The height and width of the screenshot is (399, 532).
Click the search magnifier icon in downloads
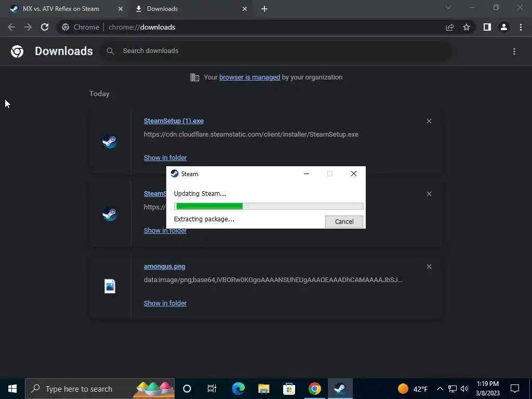pos(110,51)
